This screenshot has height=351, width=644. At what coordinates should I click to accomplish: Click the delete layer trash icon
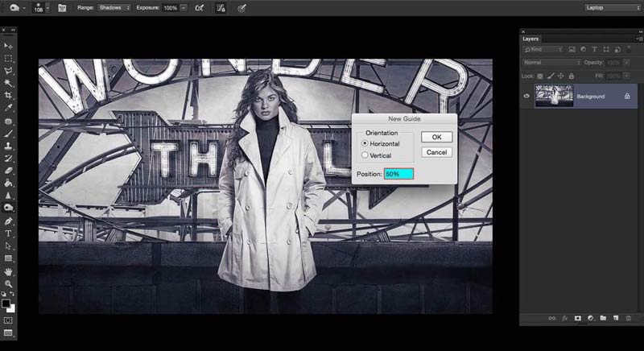(x=629, y=319)
